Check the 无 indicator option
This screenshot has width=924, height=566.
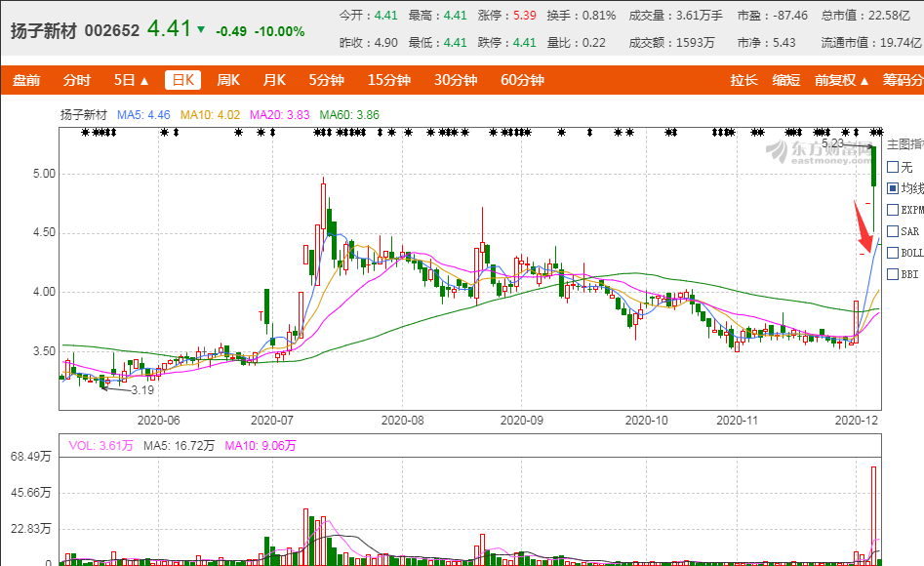[893, 167]
